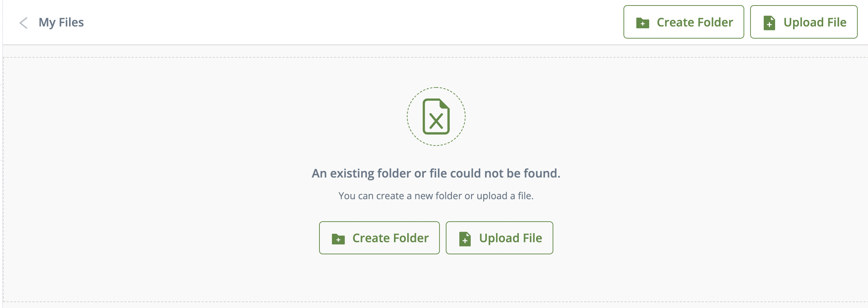Click empty drop area below the centered buttons
868x308 pixels.
(436, 279)
